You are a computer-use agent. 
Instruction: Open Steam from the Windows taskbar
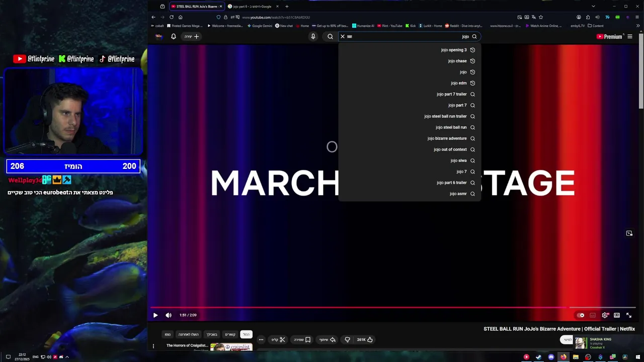coord(538,357)
